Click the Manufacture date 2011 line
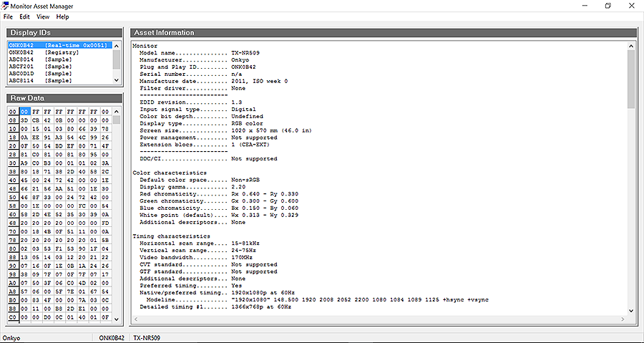This screenshot has width=644, height=343. pos(213,81)
